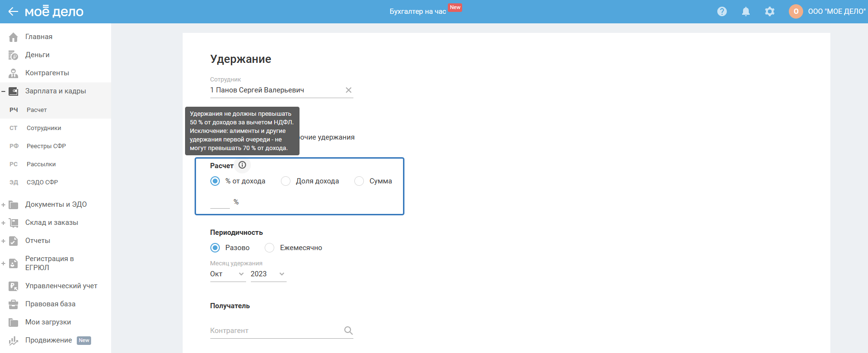Open the year dropdown showing 2023
This screenshot has height=353, width=868.
click(269, 274)
